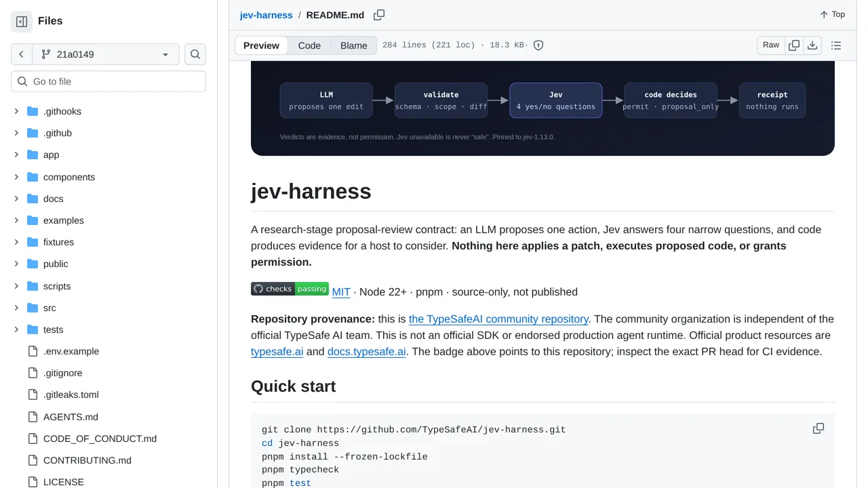
Task: Click the checks passing badge
Action: [290, 289]
